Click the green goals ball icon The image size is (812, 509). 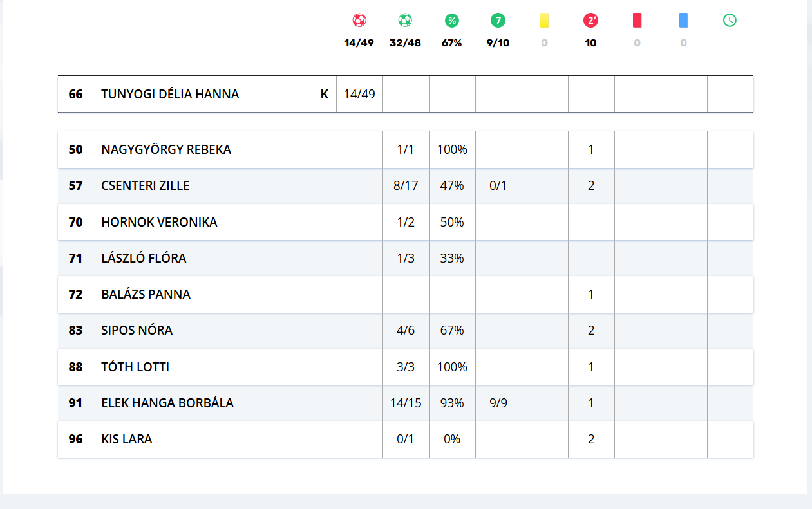click(x=405, y=21)
